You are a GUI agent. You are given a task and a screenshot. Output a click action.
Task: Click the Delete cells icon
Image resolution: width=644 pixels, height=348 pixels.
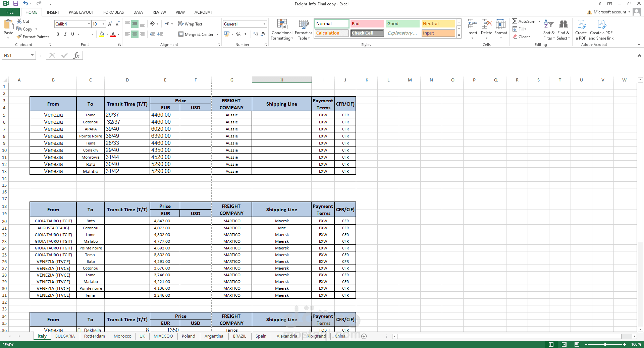[486, 24]
